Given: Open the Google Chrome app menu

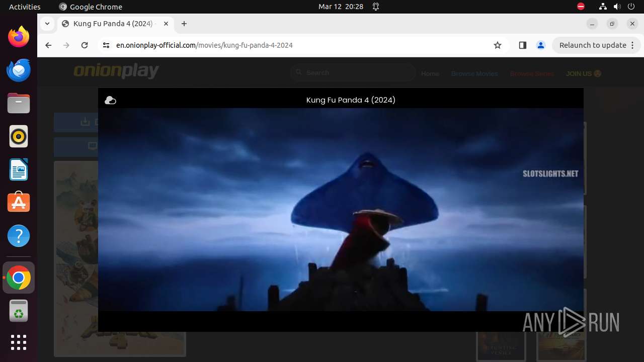Looking at the screenshot, I should [x=91, y=7].
